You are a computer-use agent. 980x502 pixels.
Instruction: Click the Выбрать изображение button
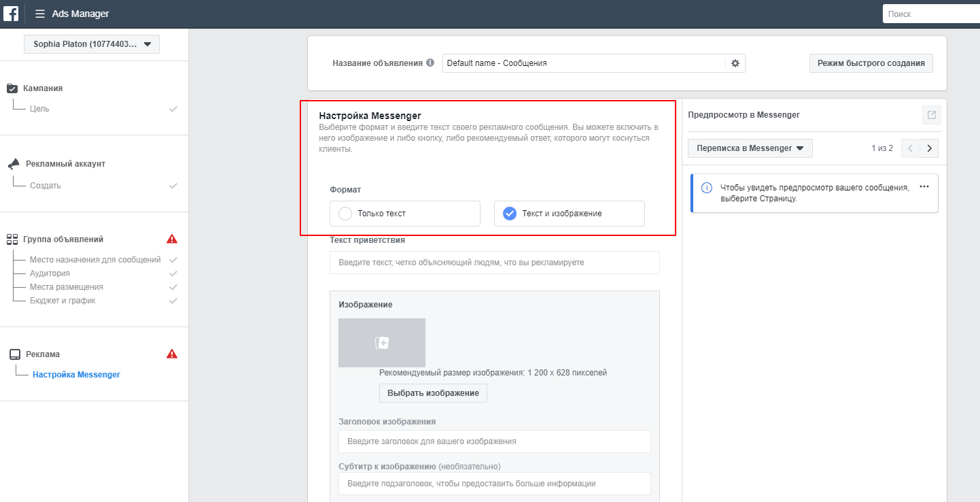coord(433,393)
